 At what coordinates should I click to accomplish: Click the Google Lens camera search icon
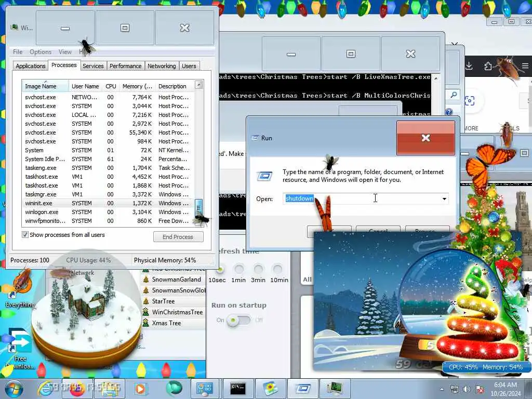pos(470,100)
